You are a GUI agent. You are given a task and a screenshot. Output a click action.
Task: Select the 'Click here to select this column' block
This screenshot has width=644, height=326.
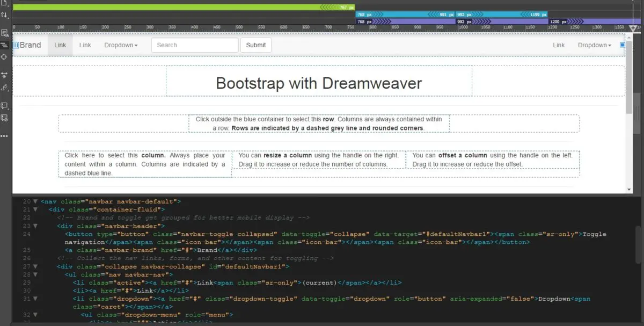(x=145, y=164)
